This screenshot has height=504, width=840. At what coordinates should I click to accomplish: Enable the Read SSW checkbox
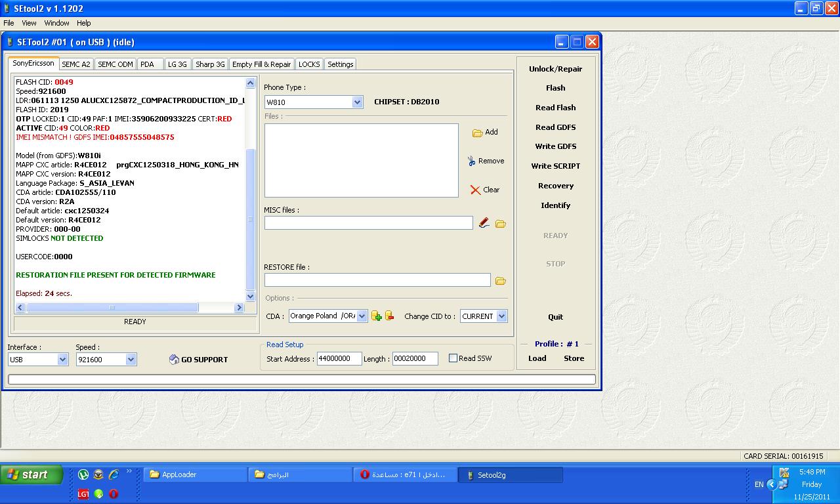[x=453, y=358]
